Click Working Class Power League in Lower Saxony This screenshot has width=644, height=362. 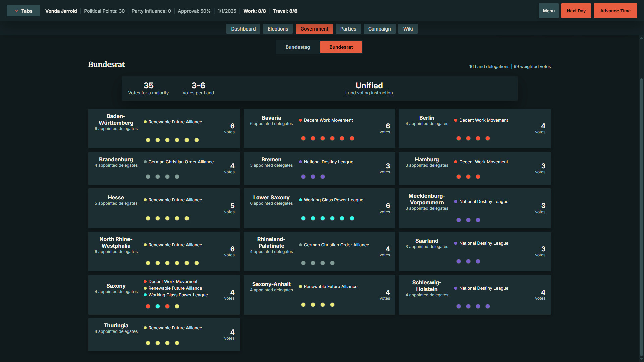(333, 200)
